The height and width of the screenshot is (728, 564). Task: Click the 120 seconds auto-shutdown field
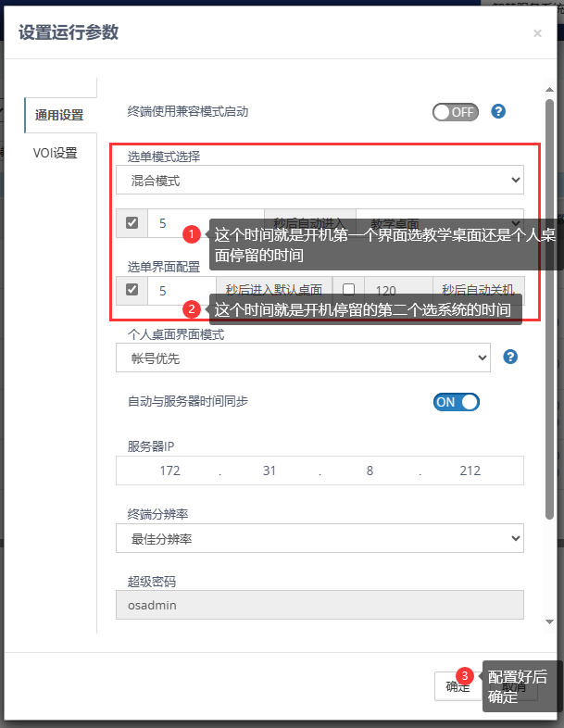397,290
